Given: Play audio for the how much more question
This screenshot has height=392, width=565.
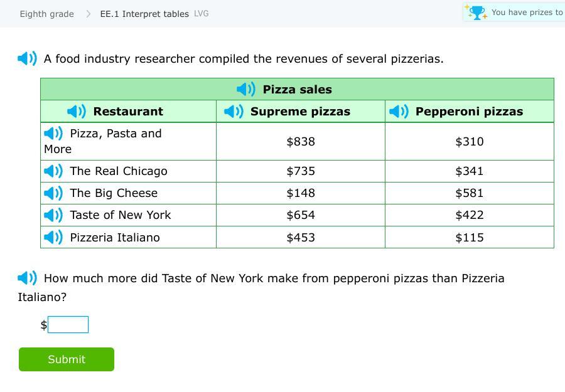Looking at the screenshot, I should click(x=28, y=278).
